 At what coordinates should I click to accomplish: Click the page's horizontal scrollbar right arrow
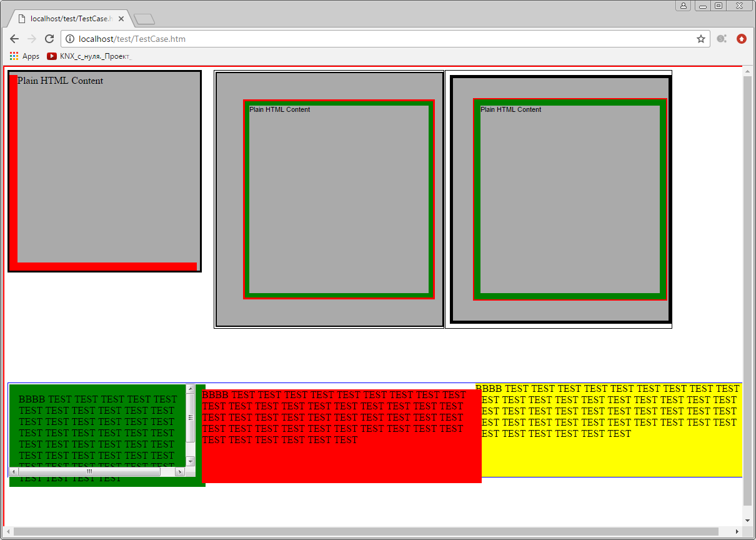[737, 532]
